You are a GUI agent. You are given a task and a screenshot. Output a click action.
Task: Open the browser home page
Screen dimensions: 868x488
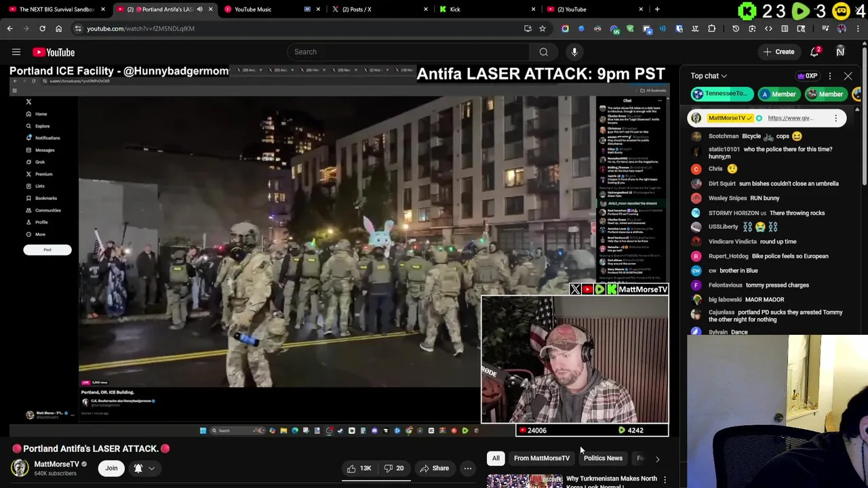click(58, 28)
